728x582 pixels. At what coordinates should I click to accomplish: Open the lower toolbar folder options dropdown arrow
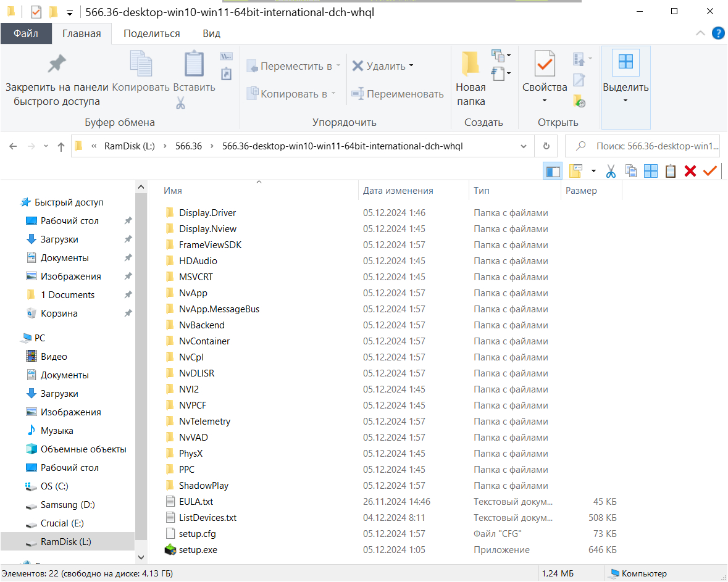coord(593,171)
